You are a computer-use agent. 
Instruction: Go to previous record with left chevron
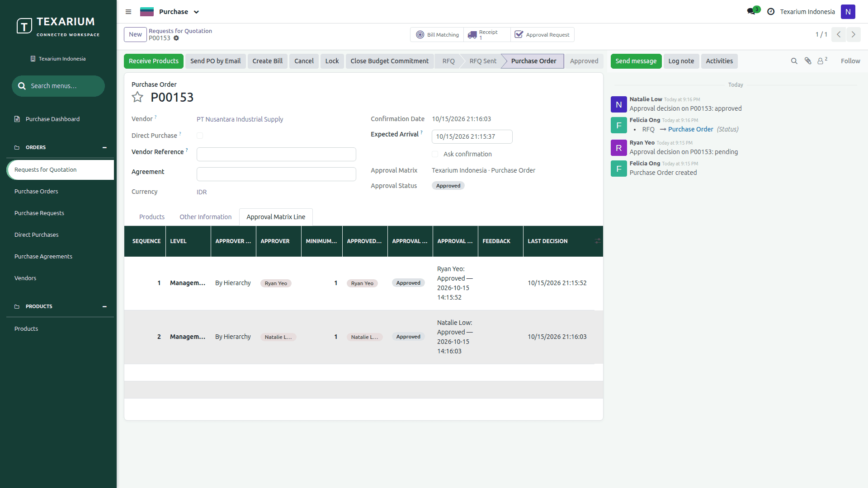click(839, 34)
